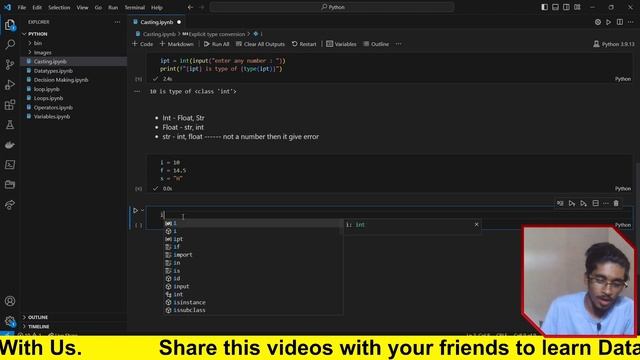Image resolution: width=640 pixels, height=360 pixels.
Task: Click the title bar search box
Action: [x=332, y=7]
